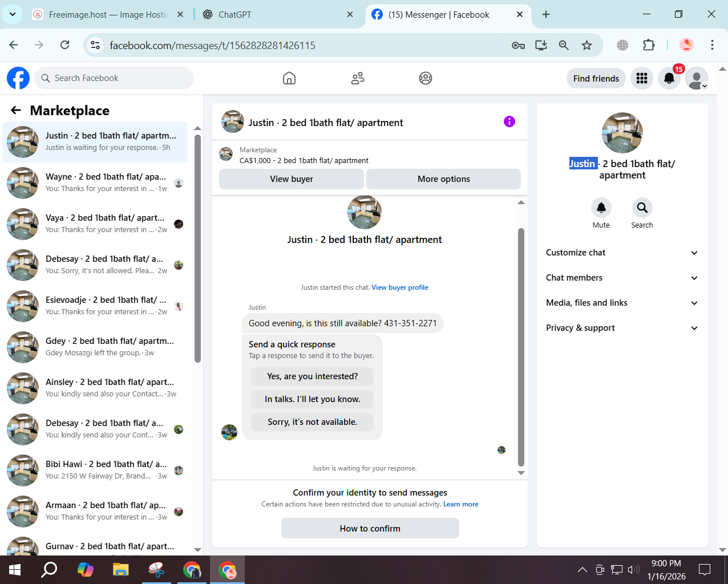The image size is (728, 584).
Task: Open Chrome three-dot menu
Action: pyautogui.click(x=712, y=45)
